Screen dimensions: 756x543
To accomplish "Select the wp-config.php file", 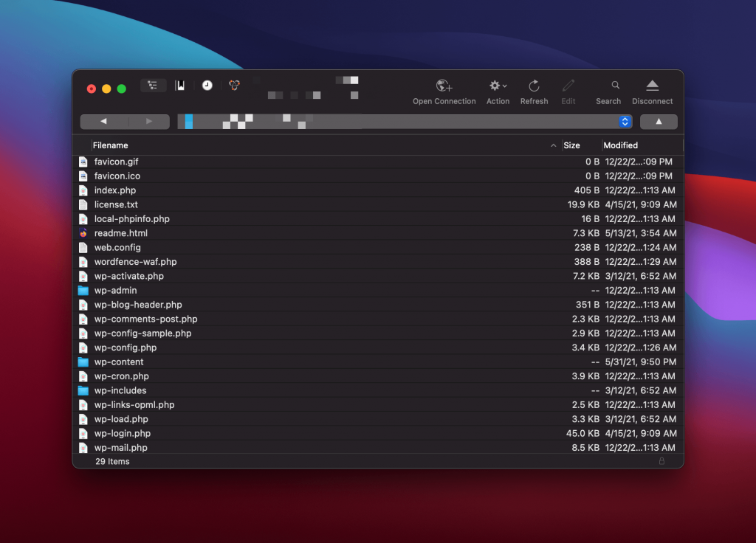I will 126,347.
